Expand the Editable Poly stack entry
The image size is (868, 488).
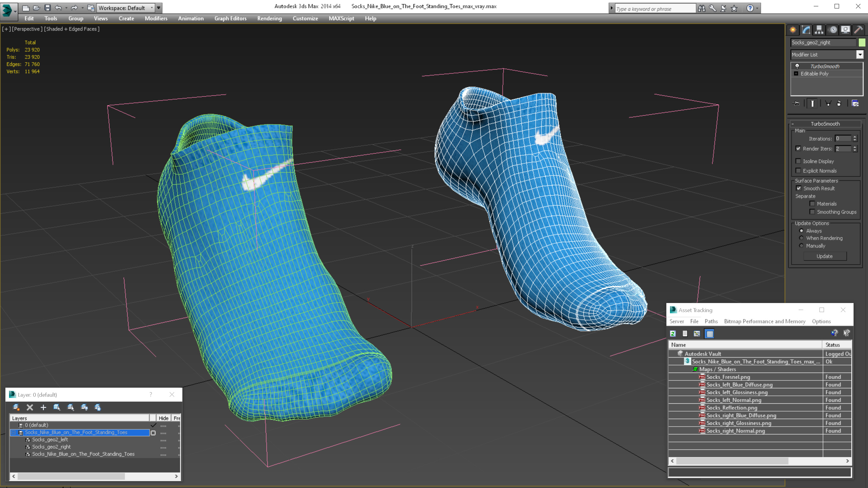[x=796, y=74]
